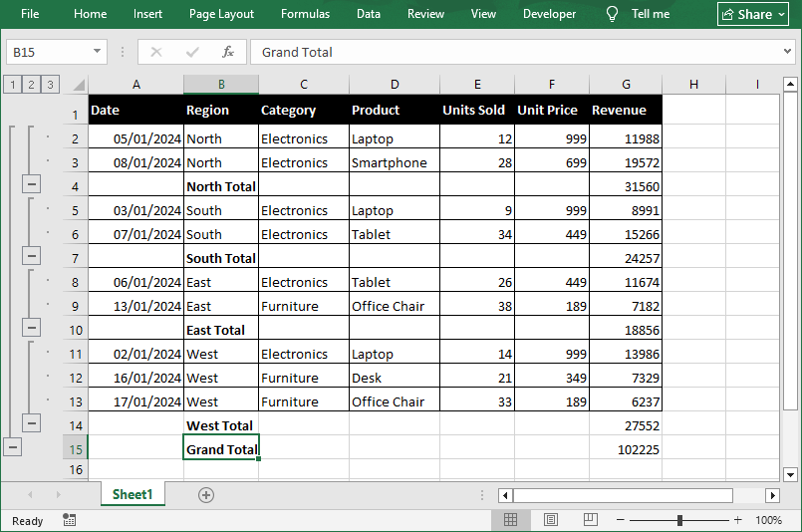Click scroll right arrow on horizontal scrollbar
The width and height of the screenshot is (802, 532).
[x=772, y=495]
